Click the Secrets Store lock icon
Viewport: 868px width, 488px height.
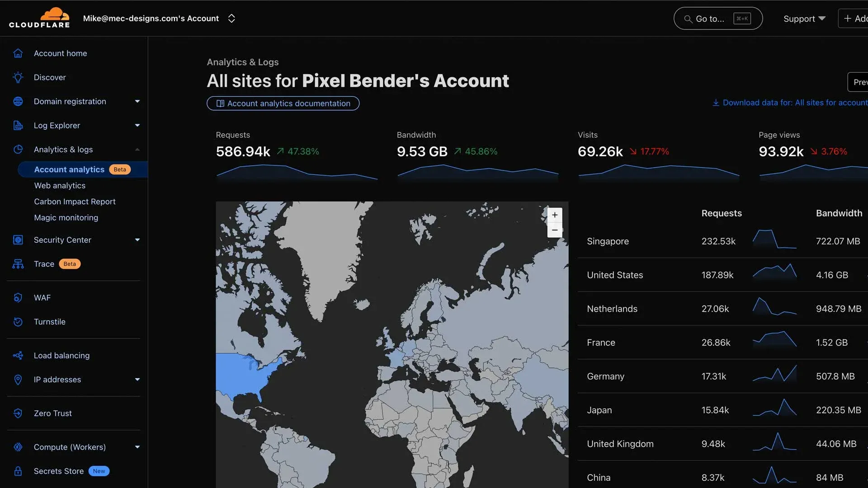(18, 471)
